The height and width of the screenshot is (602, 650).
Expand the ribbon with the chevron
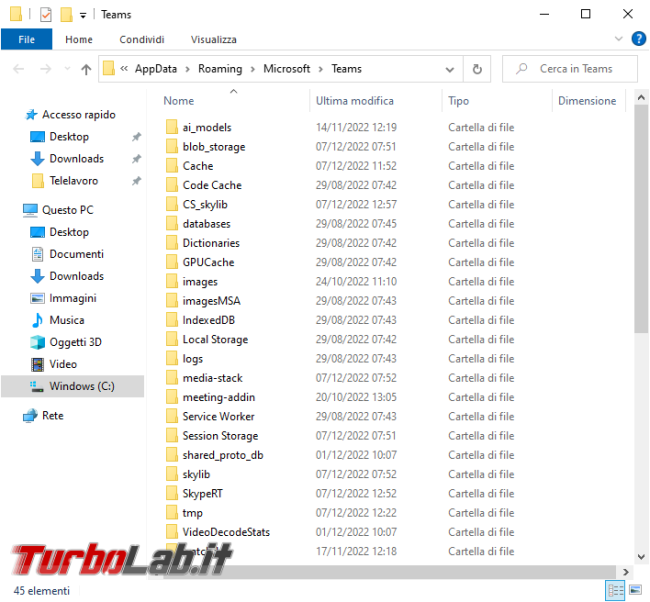(618, 39)
